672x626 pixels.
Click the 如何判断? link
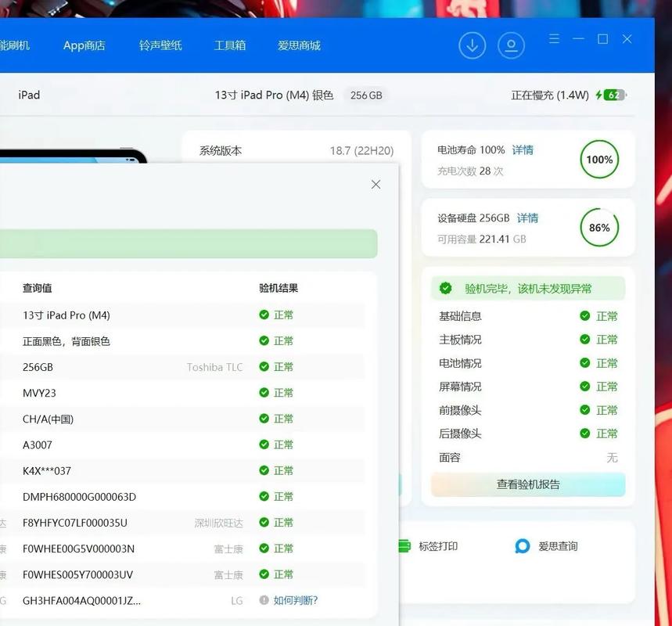[x=296, y=600]
